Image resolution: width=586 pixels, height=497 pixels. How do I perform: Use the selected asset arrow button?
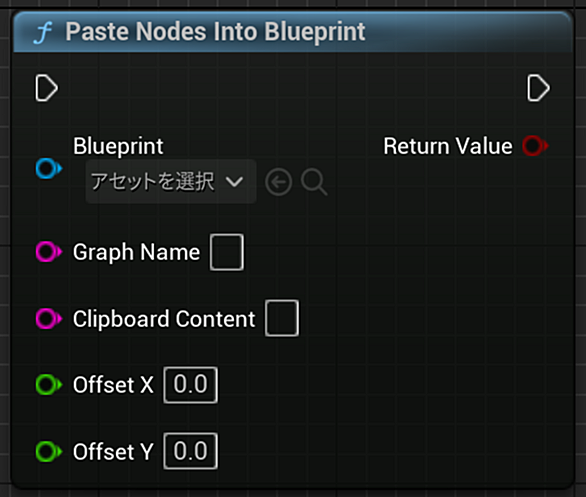pos(278,182)
